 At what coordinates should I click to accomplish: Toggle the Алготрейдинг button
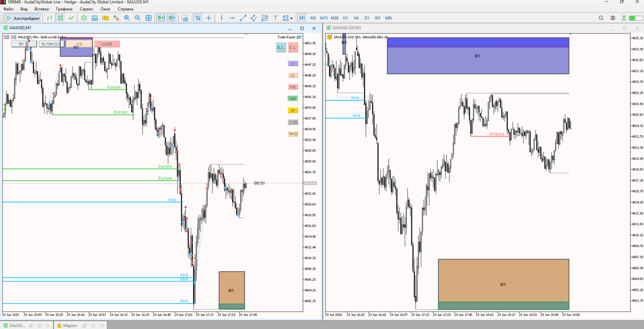coord(23,18)
